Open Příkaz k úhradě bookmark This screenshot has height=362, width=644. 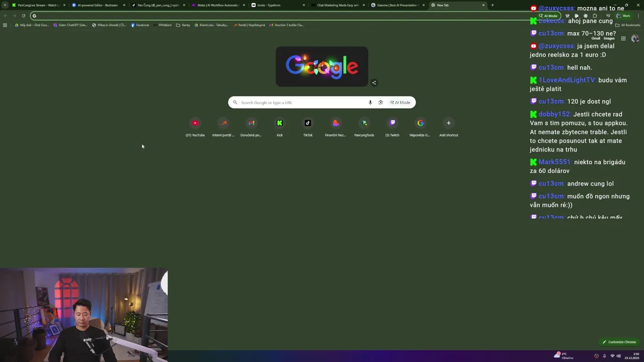109,25
